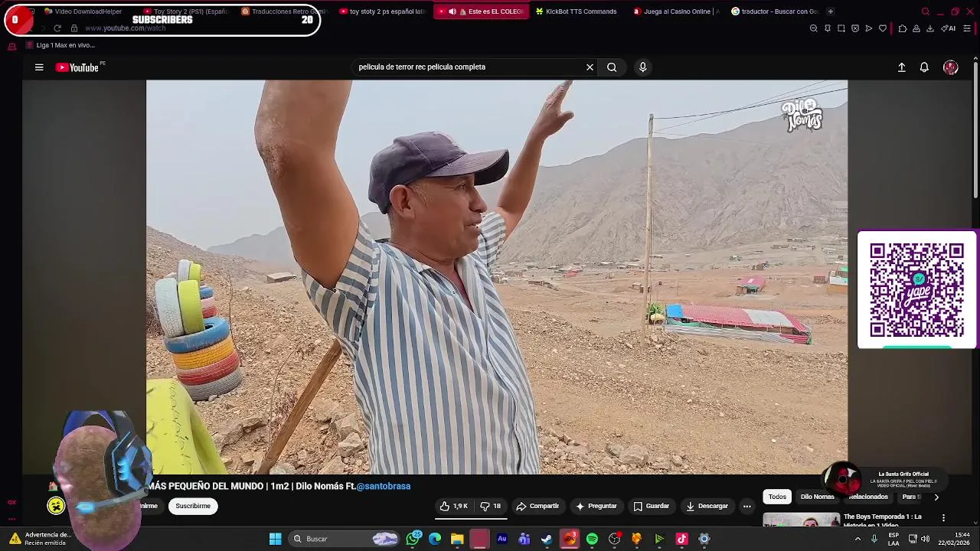Open the YouTube create upload icon
The image size is (980, 551).
click(902, 67)
